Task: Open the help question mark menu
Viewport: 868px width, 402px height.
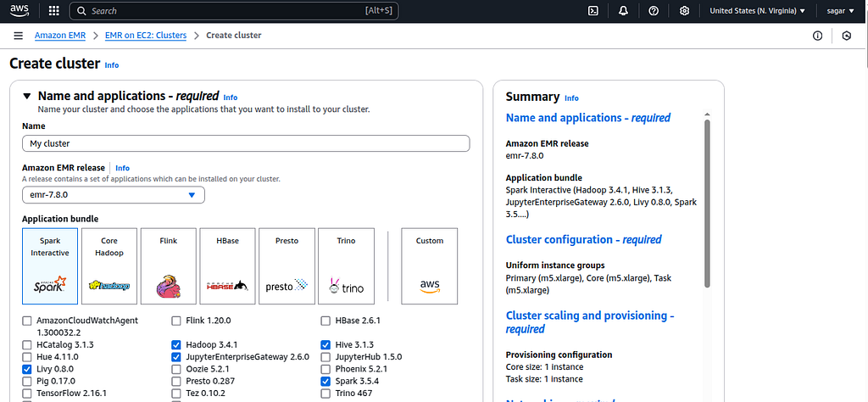Action: pos(654,10)
